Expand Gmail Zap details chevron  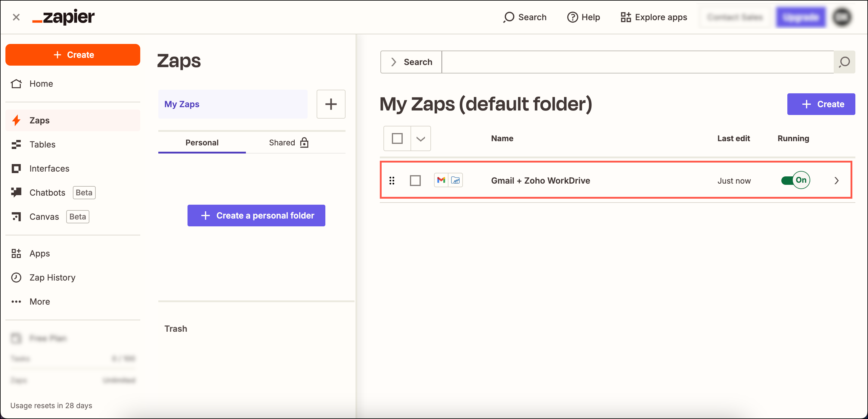pyautogui.click(x=836, y=181)
